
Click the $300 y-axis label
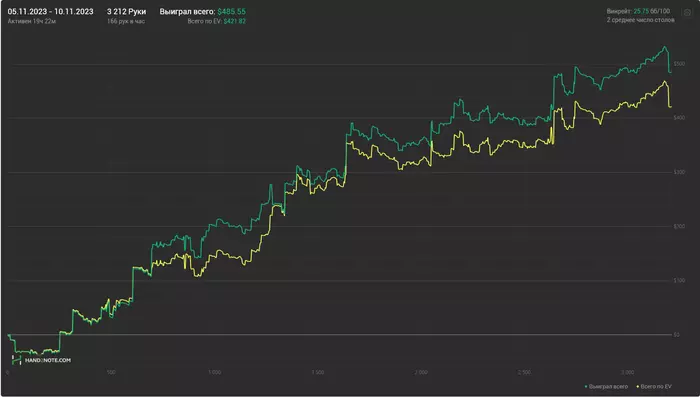pyautogui.click(x=679, y=172)
